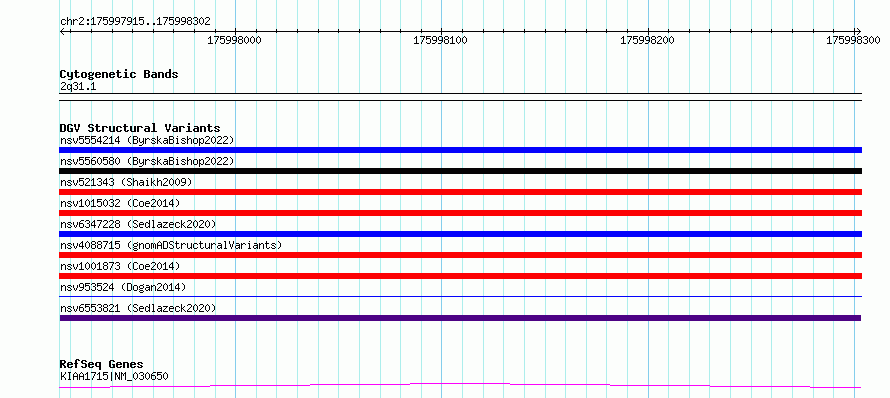
Task: Select the red bar under nsv521343 (Shaikh2009)
Action: pos(460,192)
